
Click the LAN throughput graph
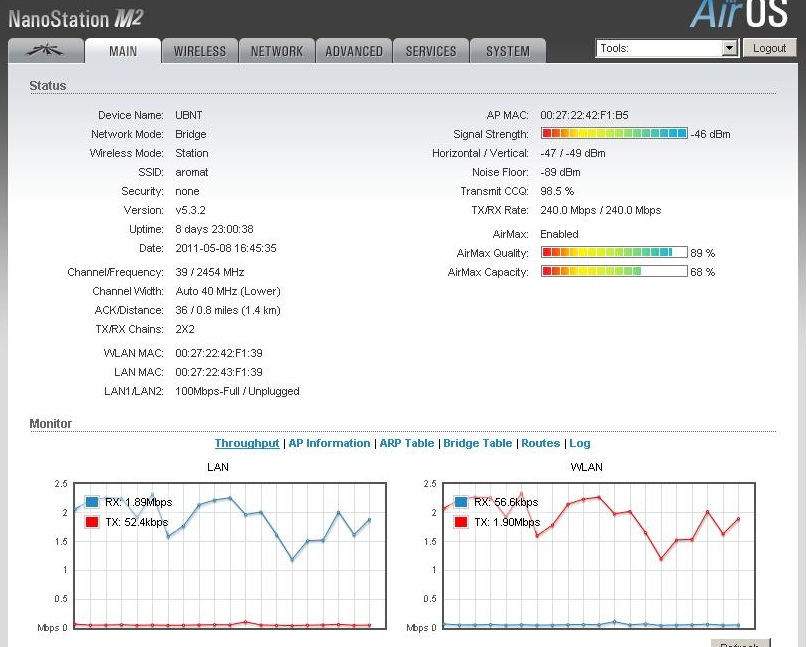230,555
